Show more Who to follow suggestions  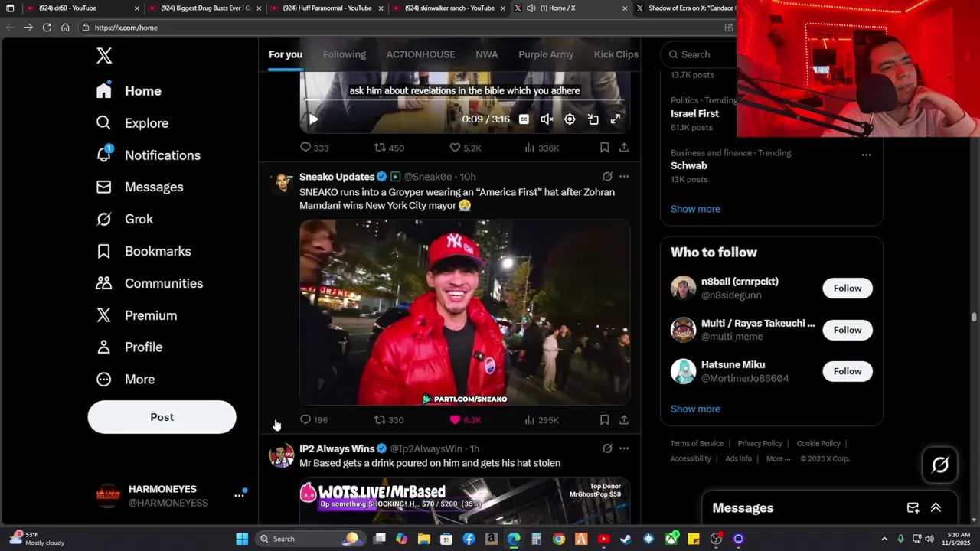coord(695,409)
